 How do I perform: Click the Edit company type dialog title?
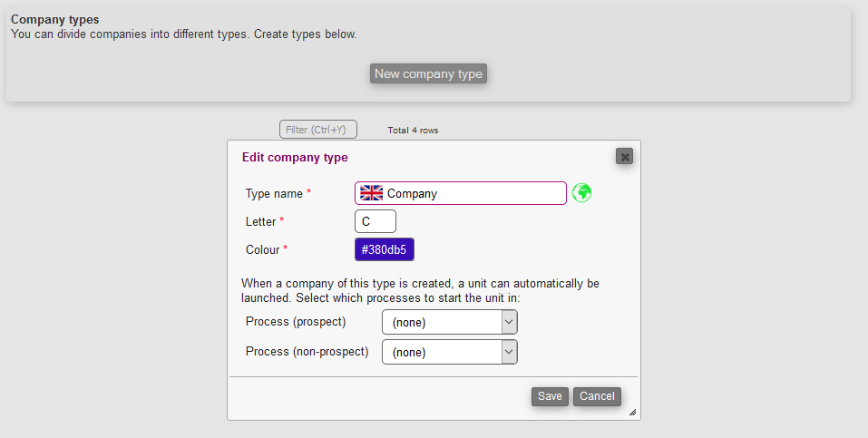coord(295,157)
